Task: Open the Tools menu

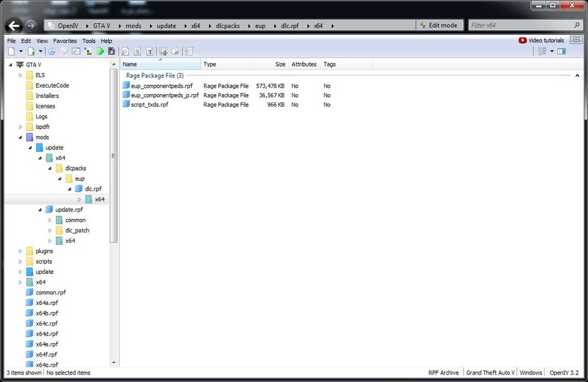Action: tap(89, 41)
